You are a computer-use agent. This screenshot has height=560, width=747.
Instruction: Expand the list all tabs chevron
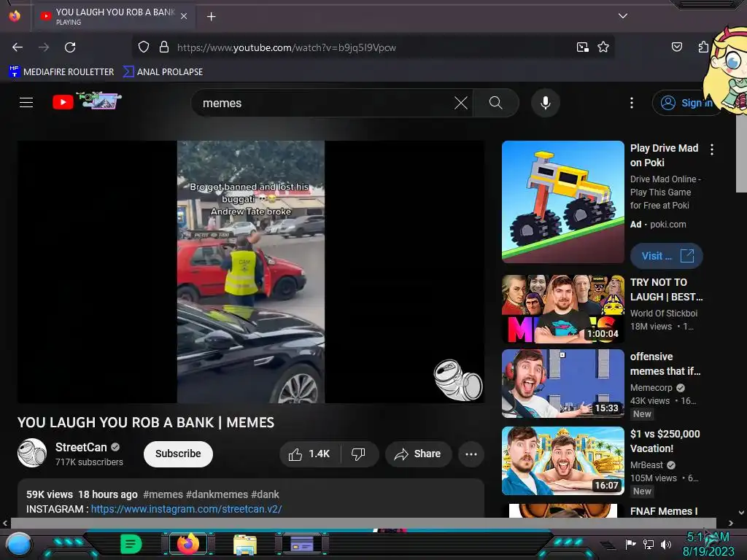pos(623,16)
